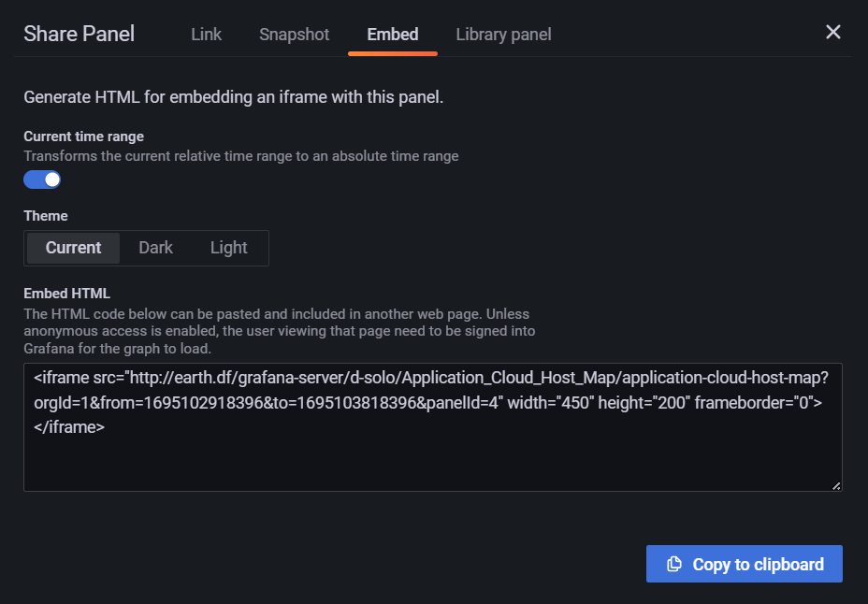Toggle the Current time range switch
Image resolution: width=868 pixels, height=604 pixels.
click(42, 180)
